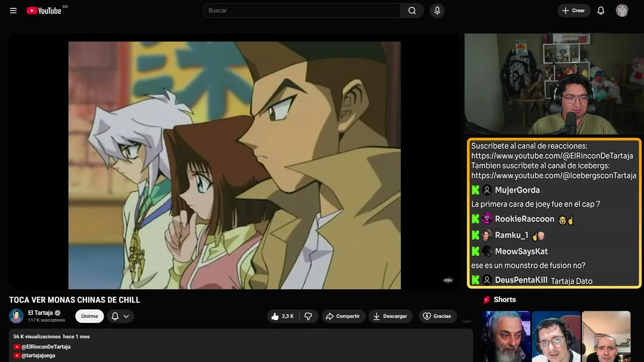
Task: Click the magnifier search button
Action: tap(412, 11)
